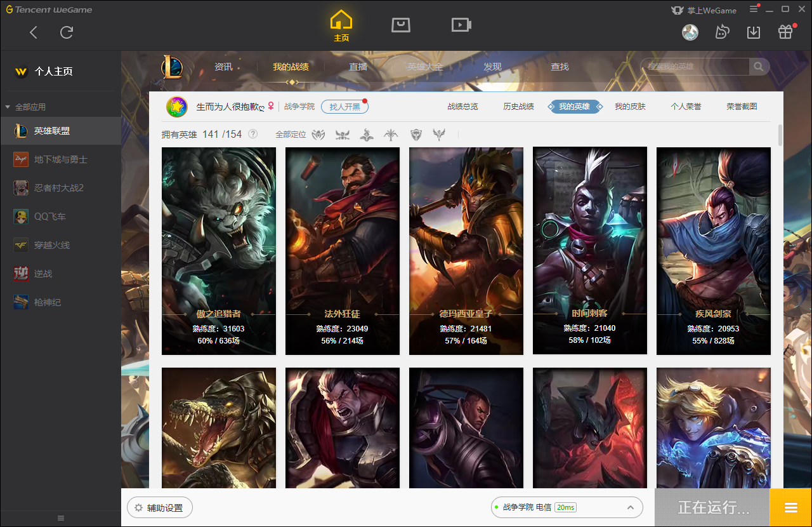The width and height of the screenshot is (812, 527).
Task: Open the 历史战绩 sub-tab
Action: (518, 107)
